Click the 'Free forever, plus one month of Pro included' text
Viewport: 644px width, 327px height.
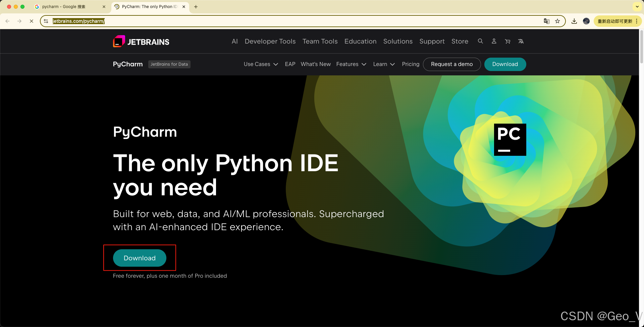pos(170,276)
